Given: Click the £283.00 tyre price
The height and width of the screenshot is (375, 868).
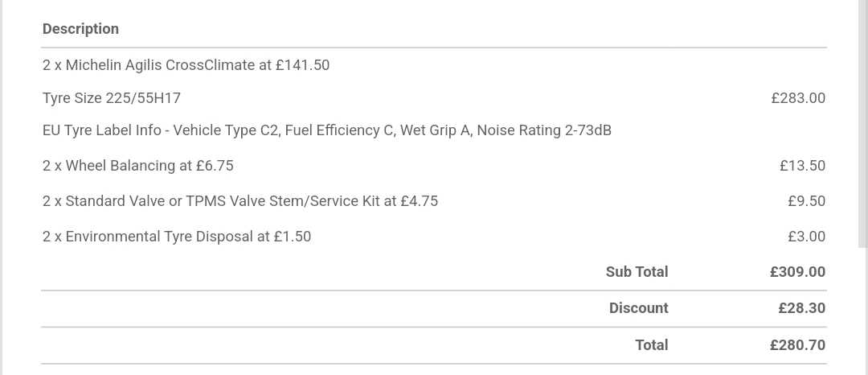Looking at the screenshot, I should [x=797, y=98].
